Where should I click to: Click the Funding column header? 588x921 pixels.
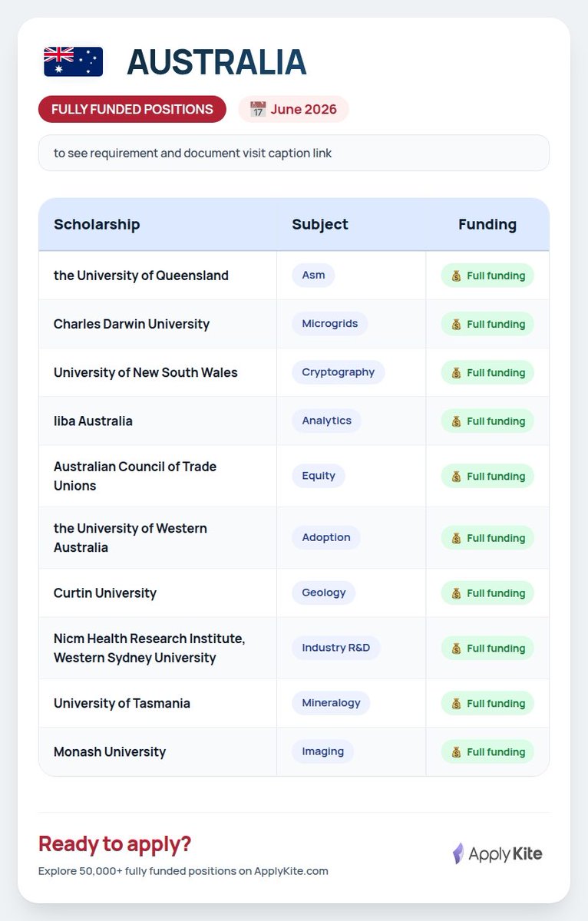click(487, 224)
